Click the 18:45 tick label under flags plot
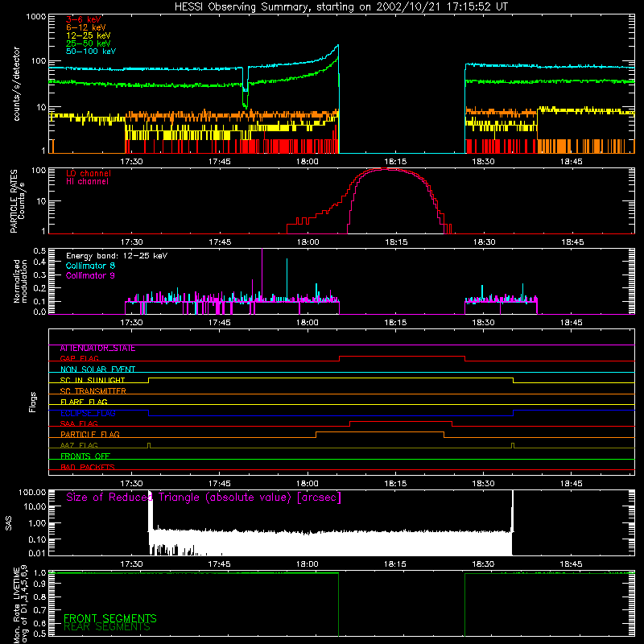This screenshot has width=644, height=644. click(x=572, y=484)
